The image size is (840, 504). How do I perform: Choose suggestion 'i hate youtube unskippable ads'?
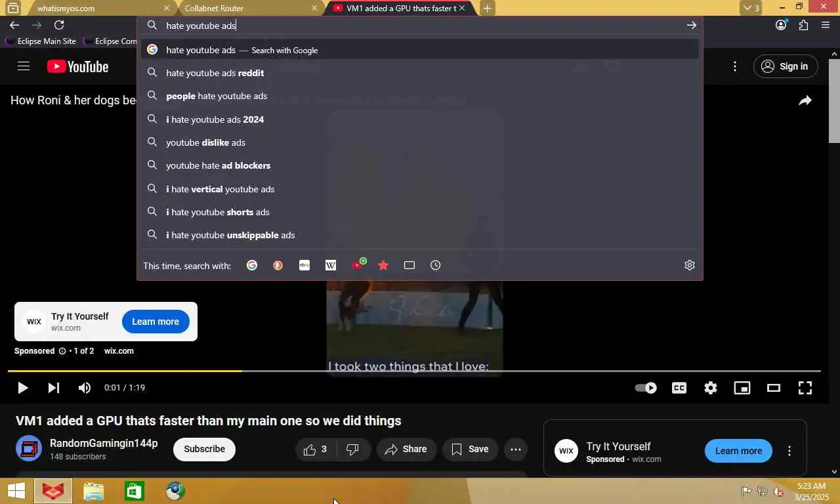[x=420, y=235]
